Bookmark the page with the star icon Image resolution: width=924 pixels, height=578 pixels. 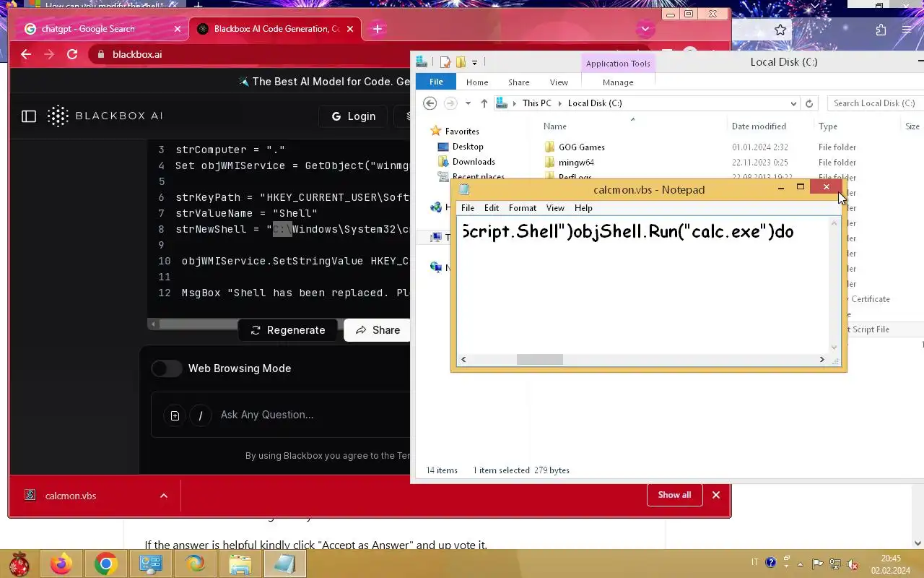point(780,30)
